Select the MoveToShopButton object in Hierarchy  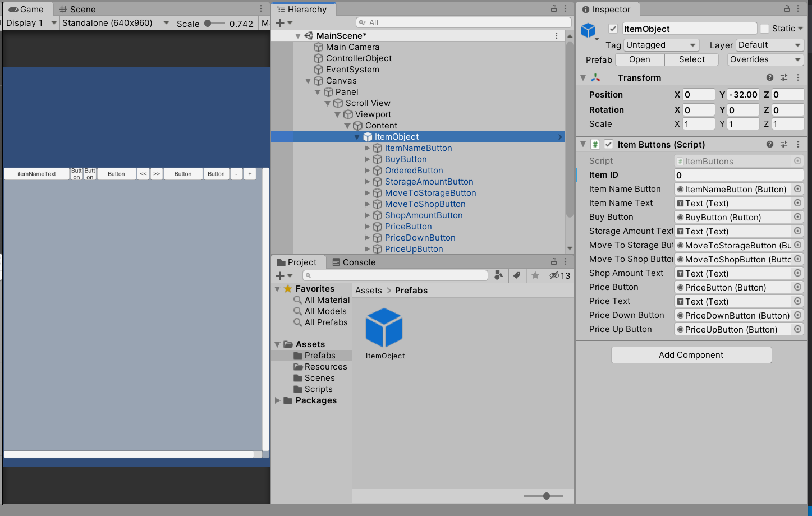point(425,204)
